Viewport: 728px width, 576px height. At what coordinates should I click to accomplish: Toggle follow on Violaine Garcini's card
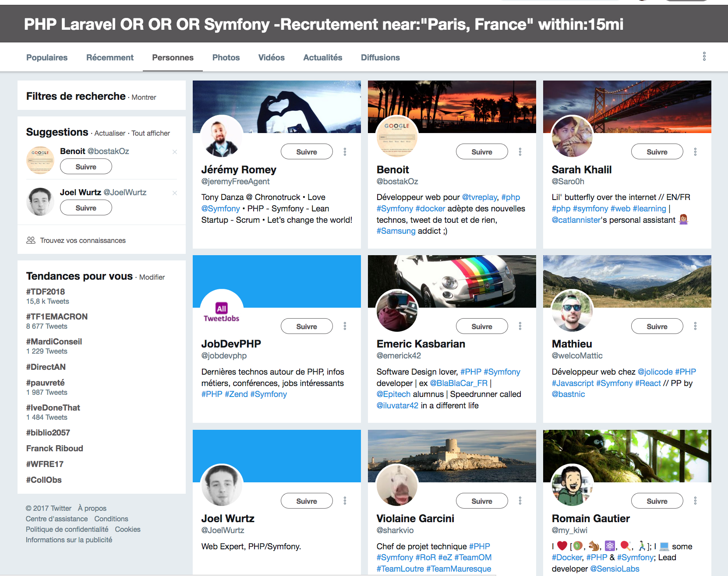481,501
